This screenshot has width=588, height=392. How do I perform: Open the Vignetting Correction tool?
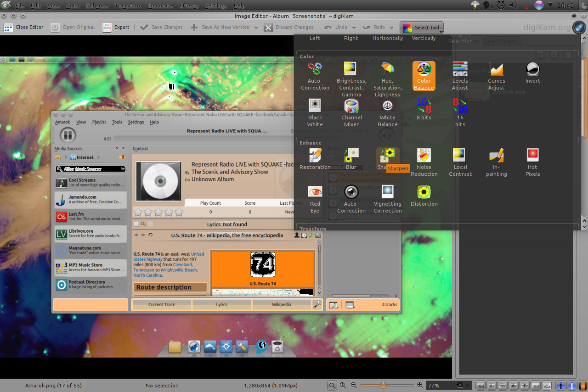coord(387,199)
